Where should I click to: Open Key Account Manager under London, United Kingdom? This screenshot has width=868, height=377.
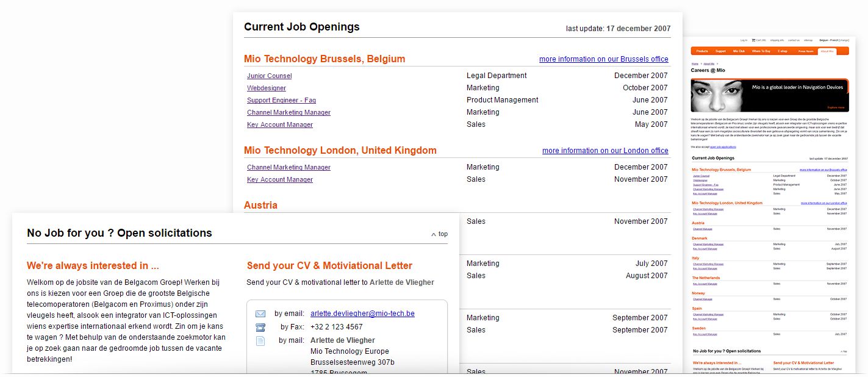pos(280,179)
